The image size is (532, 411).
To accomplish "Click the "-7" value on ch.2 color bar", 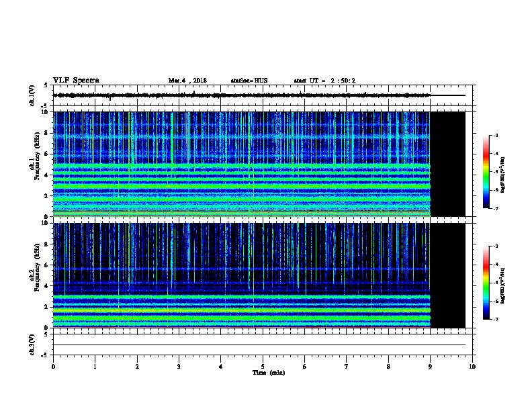I will (495, 320).
